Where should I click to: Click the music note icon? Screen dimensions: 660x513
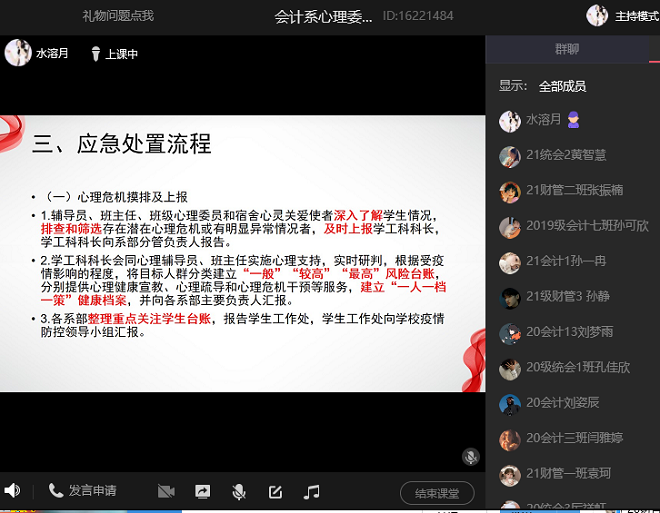coord(312,491)
